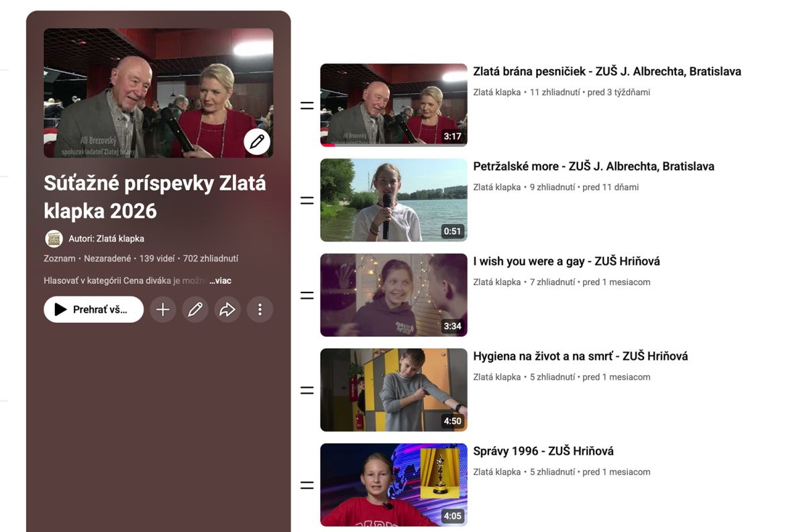805x532 pixels.
Task: Open the three-dot more options menu
Action: pos(260,309)
